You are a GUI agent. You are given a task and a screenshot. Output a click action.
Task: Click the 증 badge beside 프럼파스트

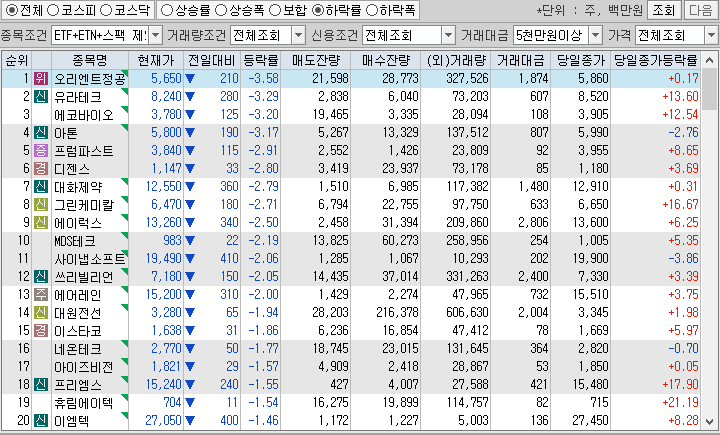coord(41,151)
